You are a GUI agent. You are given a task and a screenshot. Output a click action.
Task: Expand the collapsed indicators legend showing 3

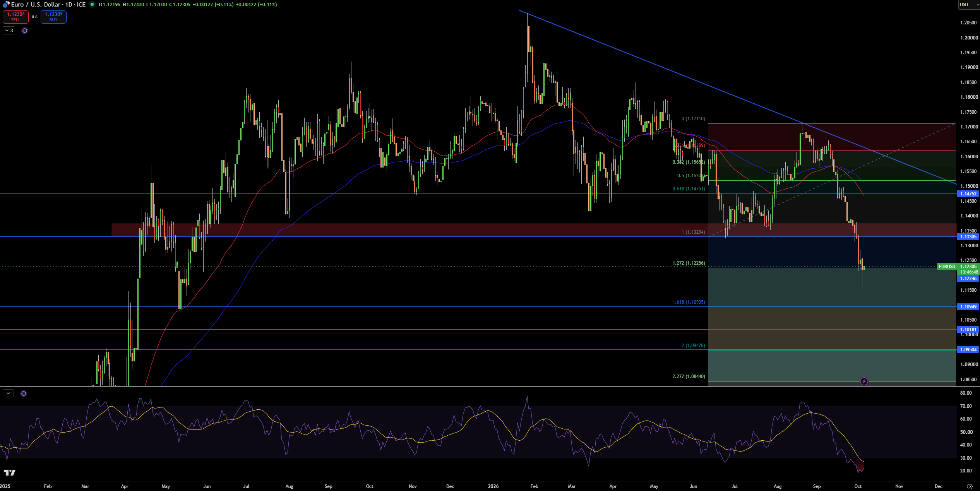point(9,31)
